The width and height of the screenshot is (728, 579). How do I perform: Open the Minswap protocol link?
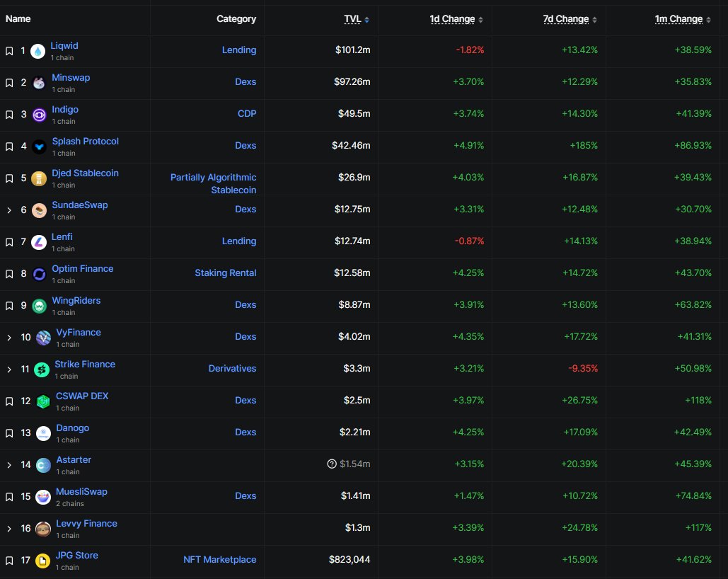tap(71, 78)
